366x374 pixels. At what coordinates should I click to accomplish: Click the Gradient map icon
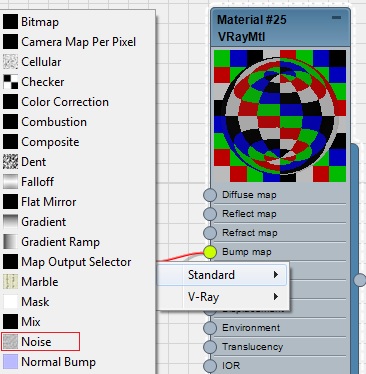pos(10,222)
